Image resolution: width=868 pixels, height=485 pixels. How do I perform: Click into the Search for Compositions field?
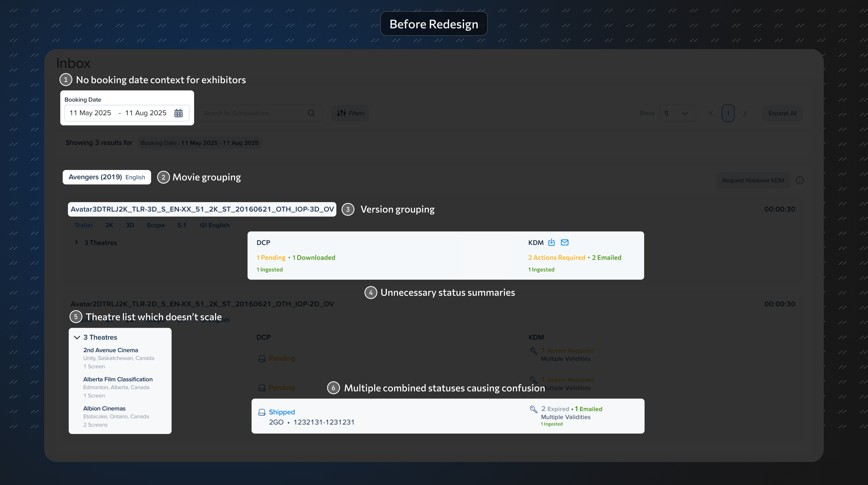pos(253,113)
